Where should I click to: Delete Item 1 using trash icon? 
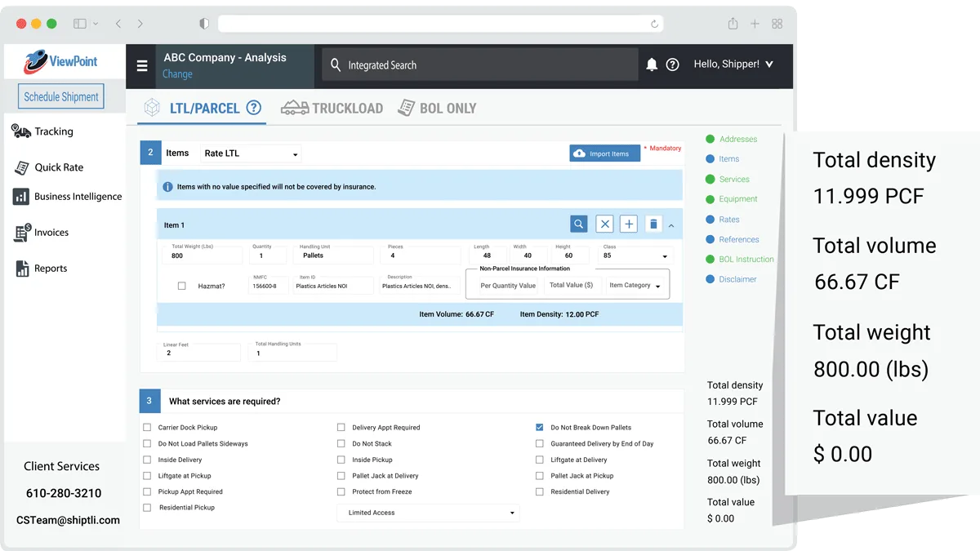653,224
